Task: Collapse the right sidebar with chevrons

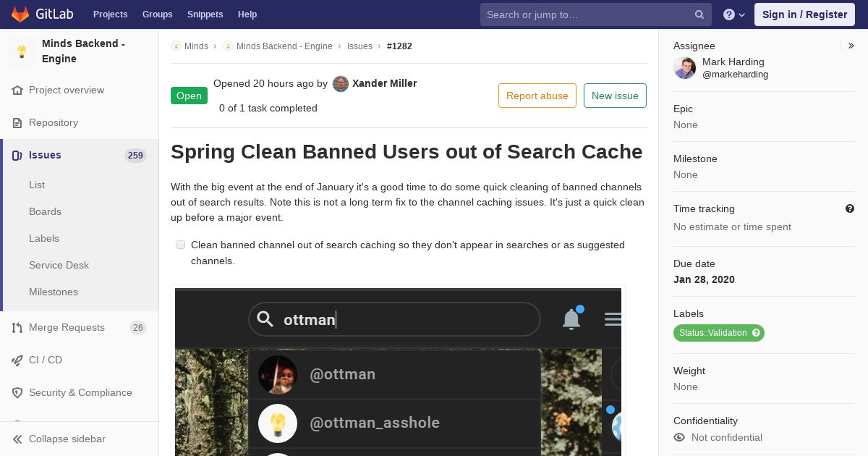Action: point(851,46)
